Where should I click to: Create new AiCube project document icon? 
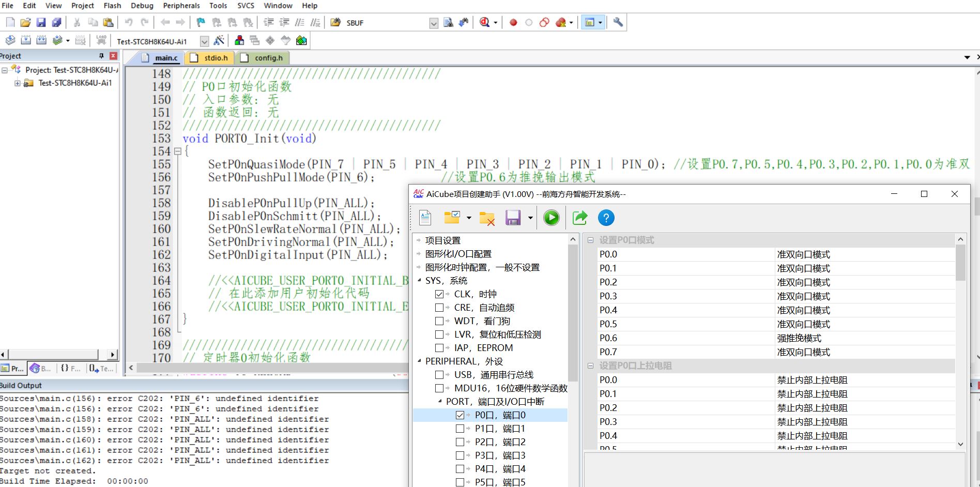[425, 218]
